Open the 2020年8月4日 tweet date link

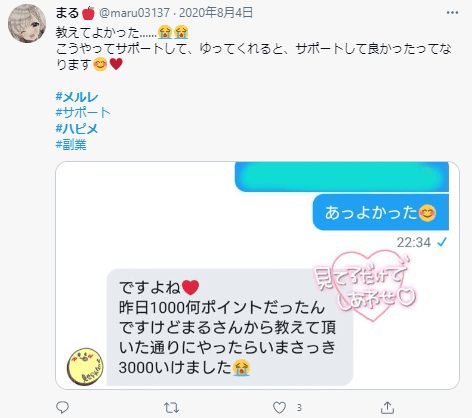[x=216, y=13]
